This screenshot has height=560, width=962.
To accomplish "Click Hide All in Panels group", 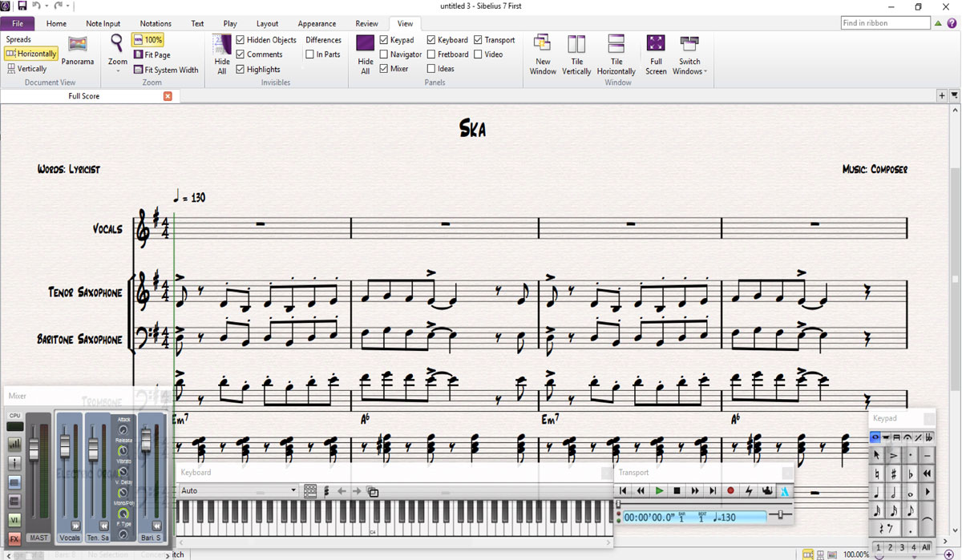I will point(366,54).
